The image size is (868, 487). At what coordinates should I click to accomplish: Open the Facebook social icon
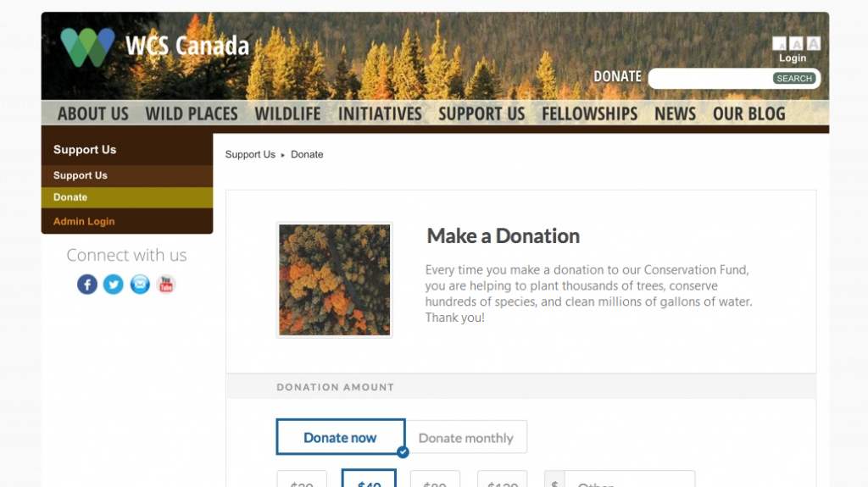click(x=87, y=285)
